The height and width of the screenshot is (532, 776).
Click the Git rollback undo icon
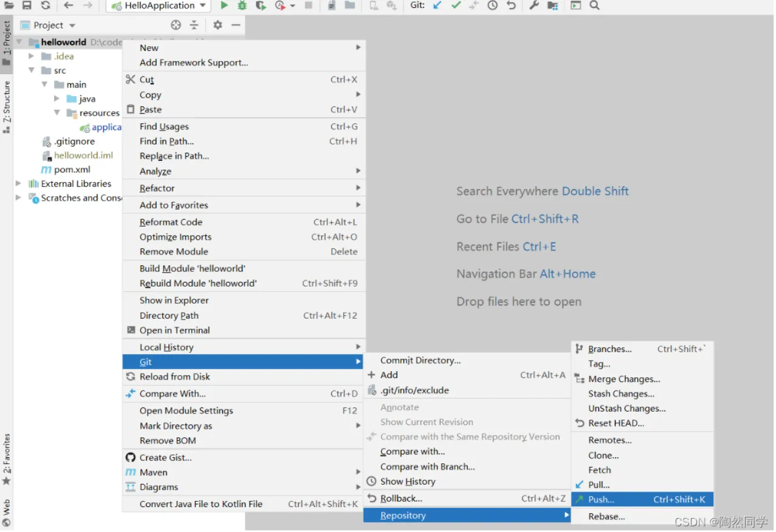click(511, 5)
